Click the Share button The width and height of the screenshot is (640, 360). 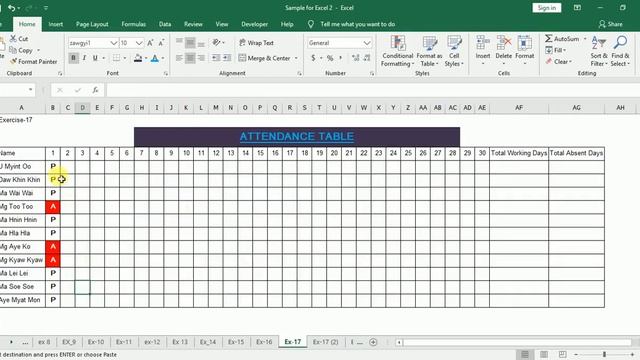(x=611, y=24)
